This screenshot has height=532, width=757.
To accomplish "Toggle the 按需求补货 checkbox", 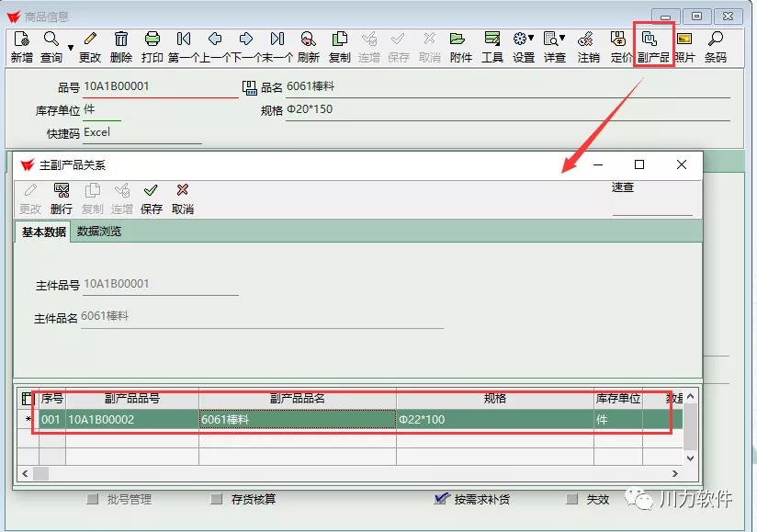I will click(x=440, y=499).
